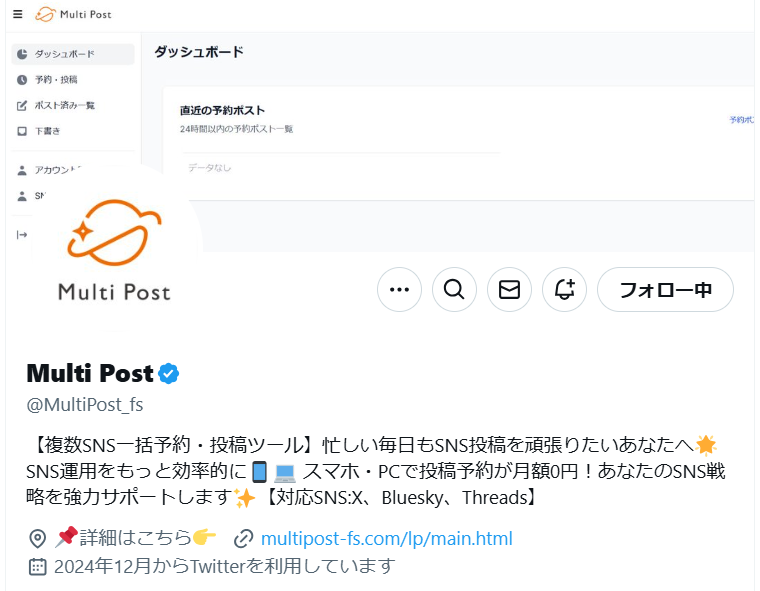Click the アカウント person icon in sidebar
The width and height of the screenshot is (760, 591).
[x=22, y=170]
